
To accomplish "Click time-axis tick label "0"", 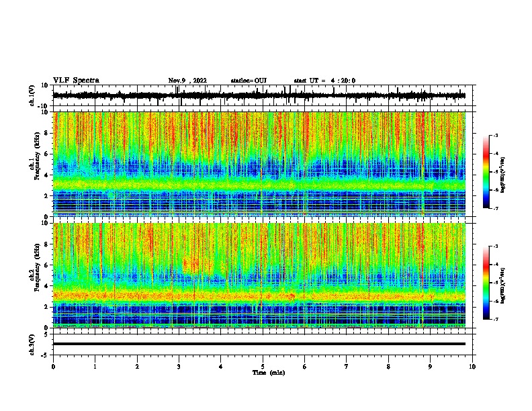I will tap(53, 367).
